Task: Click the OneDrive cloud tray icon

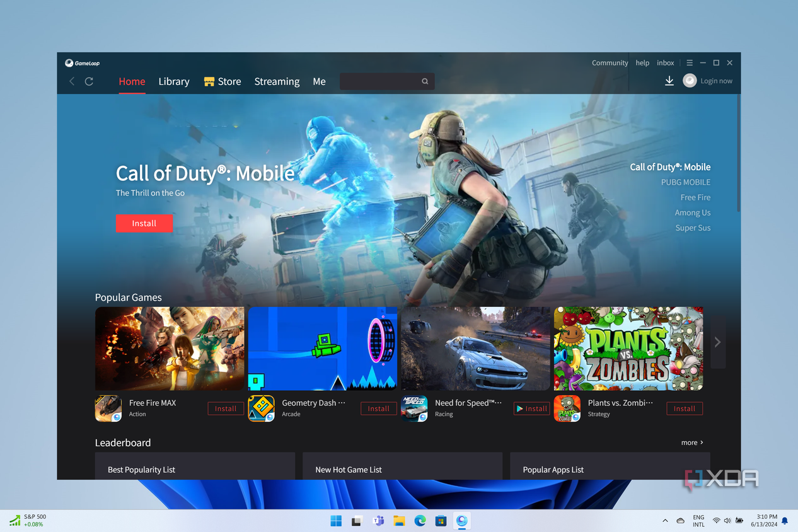Action: click(681, 521)
